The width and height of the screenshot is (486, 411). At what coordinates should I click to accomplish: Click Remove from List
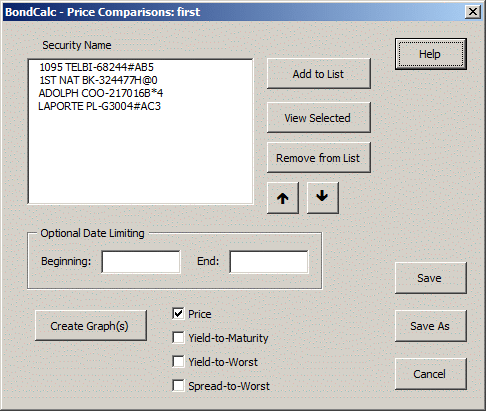click(319, 158)
